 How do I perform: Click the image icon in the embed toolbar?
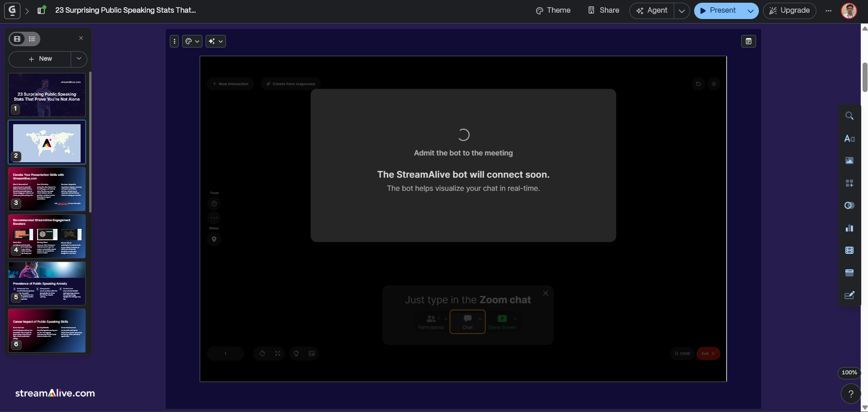tap(312, 354)
